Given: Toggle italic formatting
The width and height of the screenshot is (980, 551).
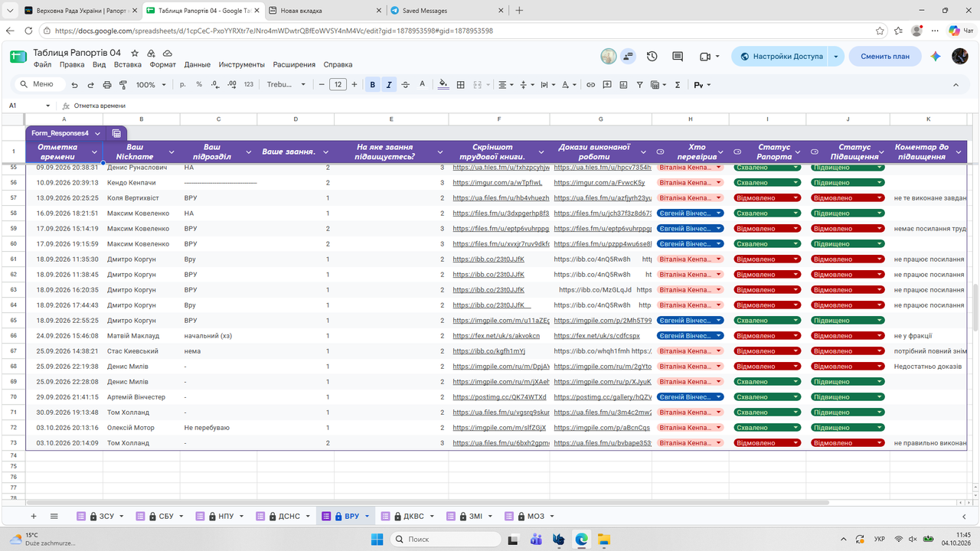Looking at the screenshot, I should click(389, 85).
